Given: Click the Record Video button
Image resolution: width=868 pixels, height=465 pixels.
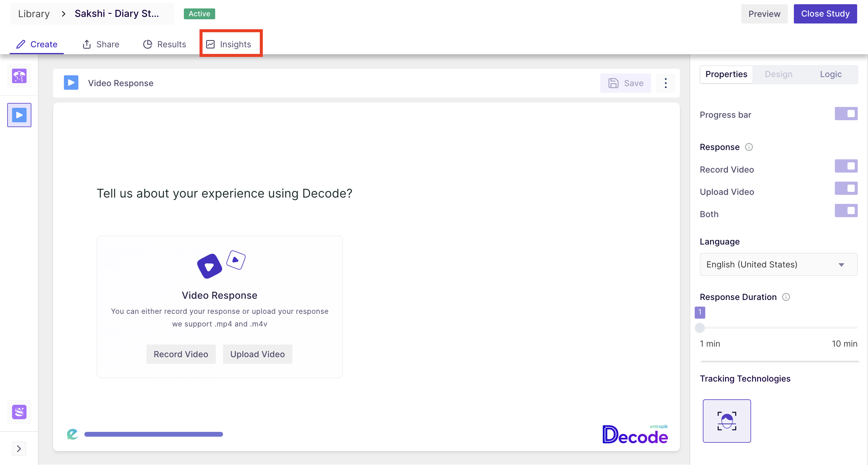Looking at the screenshot, I should coord(181,354).
